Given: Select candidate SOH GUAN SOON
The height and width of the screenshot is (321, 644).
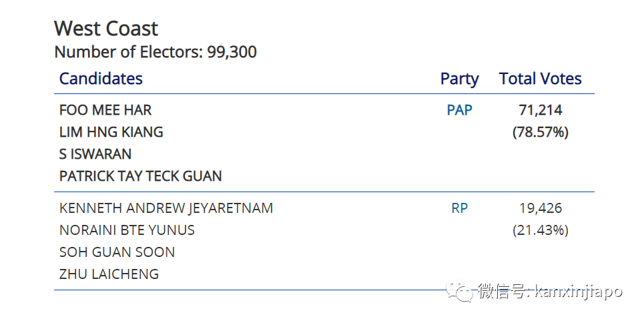Looking at the screenshot, I should tap(117, 252).
